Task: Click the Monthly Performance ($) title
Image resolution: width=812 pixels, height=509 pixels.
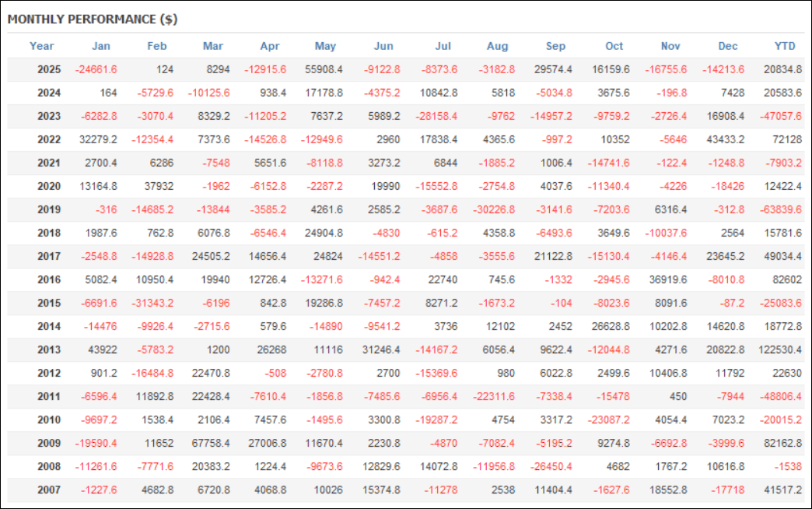Action: point(93,19)
